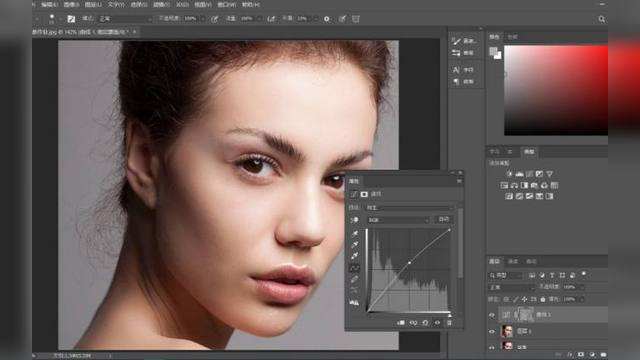Open smoothing options gear in options bar
The width and height of the screenshot is (640, 360).
pyautogui.click(x=327, y=19)
